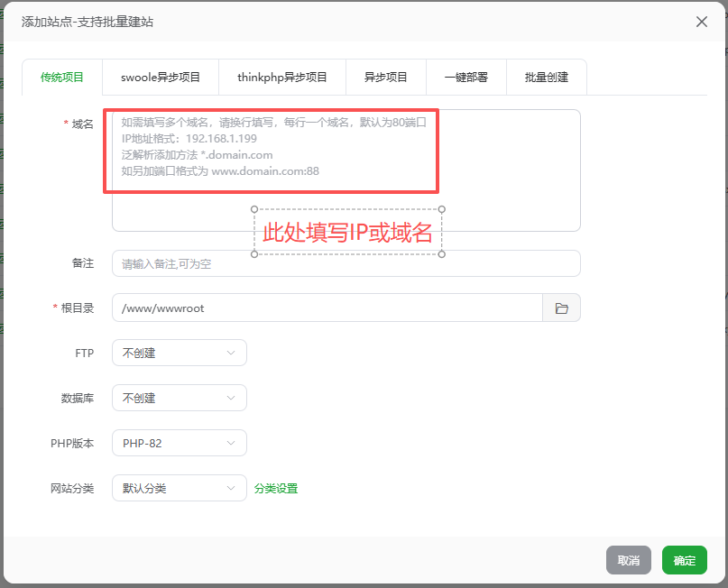Expand the 数据库 dropdown

tap(179, 398)
